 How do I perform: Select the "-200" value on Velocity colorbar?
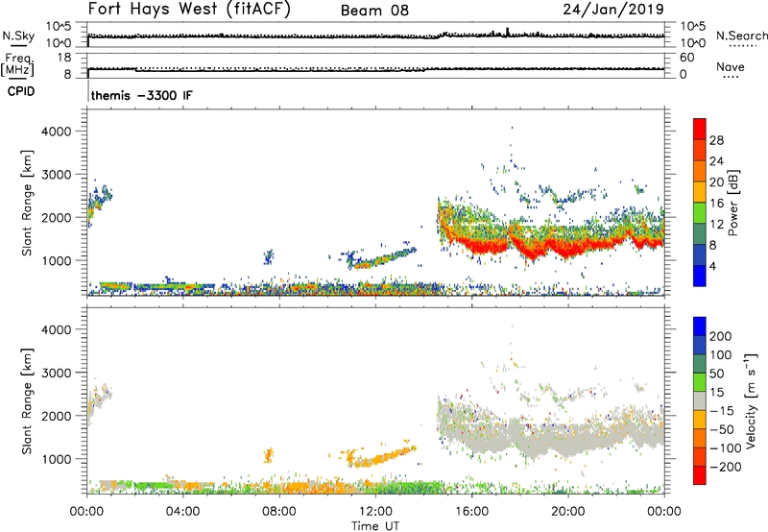(x=726, y=467)
